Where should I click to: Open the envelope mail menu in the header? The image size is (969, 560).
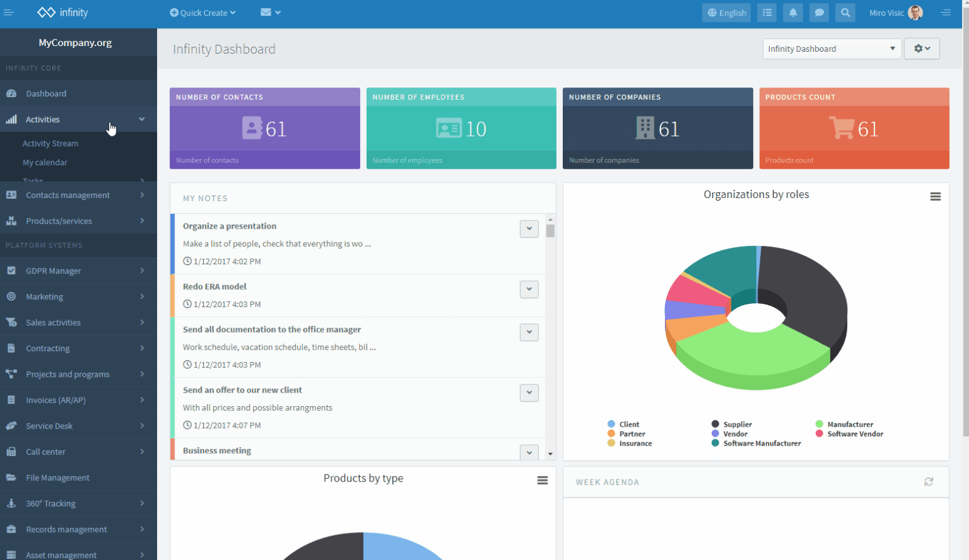click(271, 12)
